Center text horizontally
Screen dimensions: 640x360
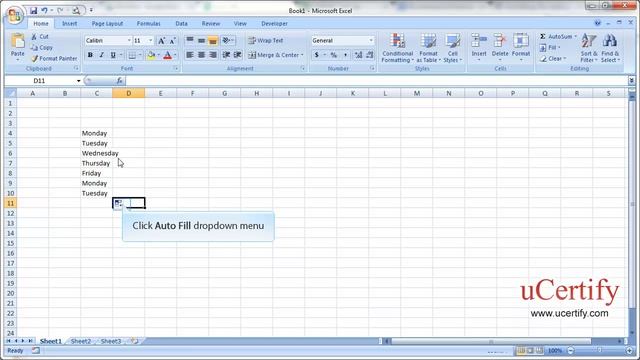(201, 55)
